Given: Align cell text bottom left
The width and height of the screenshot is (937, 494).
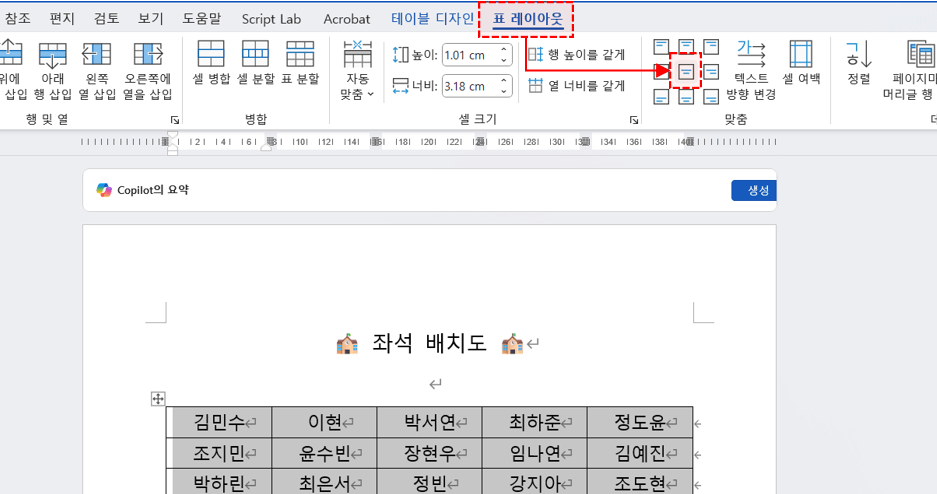Looking at the screenshot, I should click(661, 97).
